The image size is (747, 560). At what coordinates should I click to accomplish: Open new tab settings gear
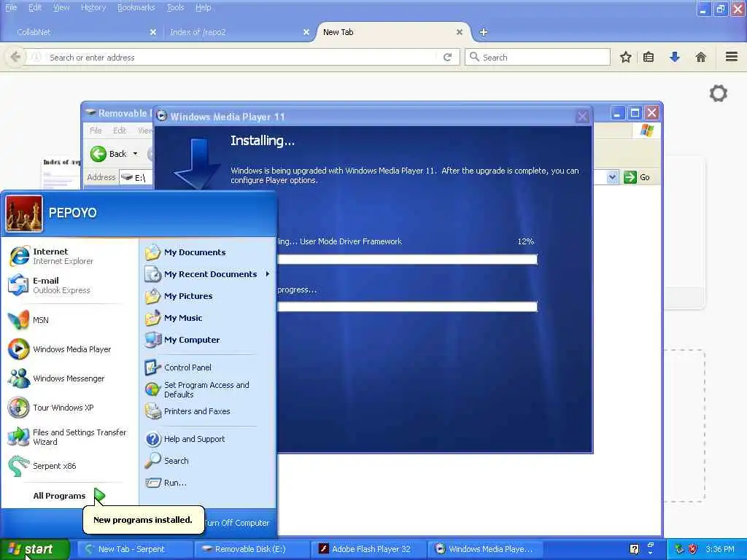[x=719, y=93]
